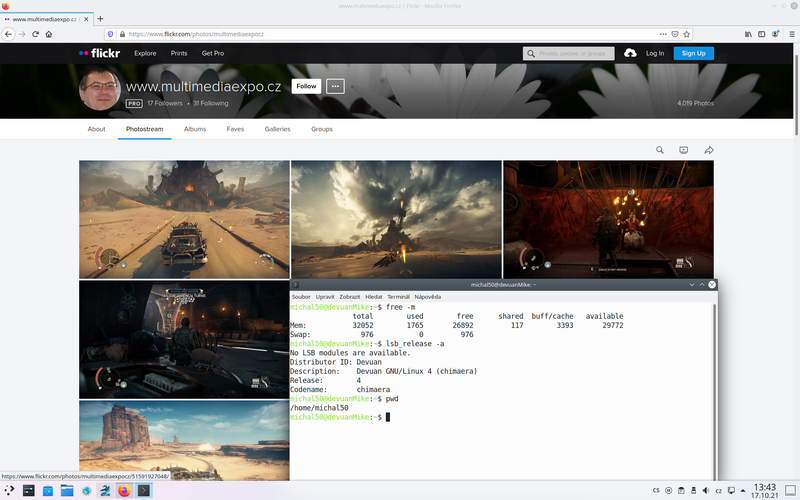Open the photostream search magnifier icon
Viewport: 800px width, 500px height.
pyautogui.click(x=660, y=150)
